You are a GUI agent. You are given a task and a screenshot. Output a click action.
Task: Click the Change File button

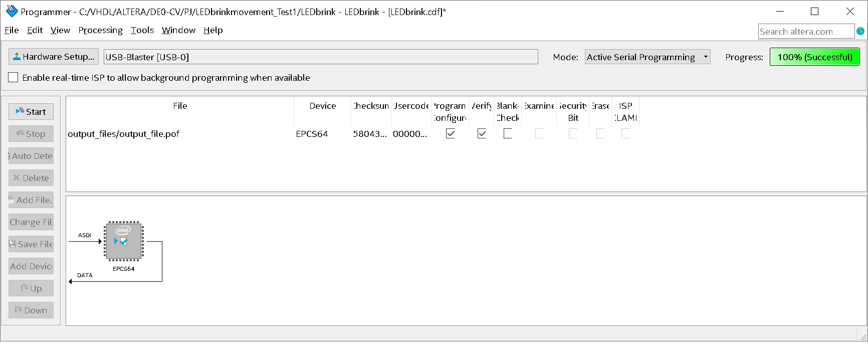pos(31,222)
